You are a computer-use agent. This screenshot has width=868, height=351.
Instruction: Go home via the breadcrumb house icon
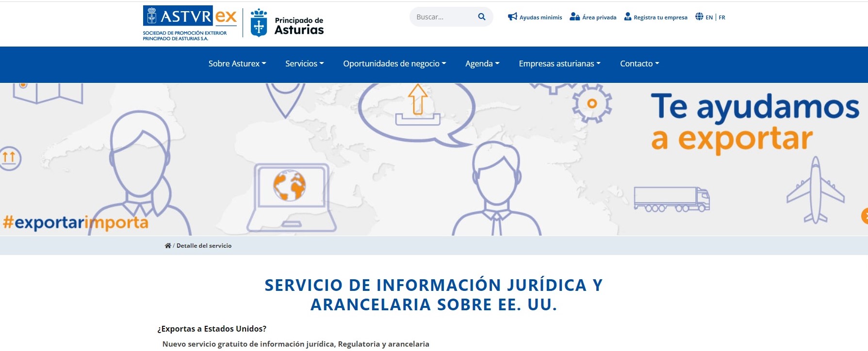click(168, 246)
